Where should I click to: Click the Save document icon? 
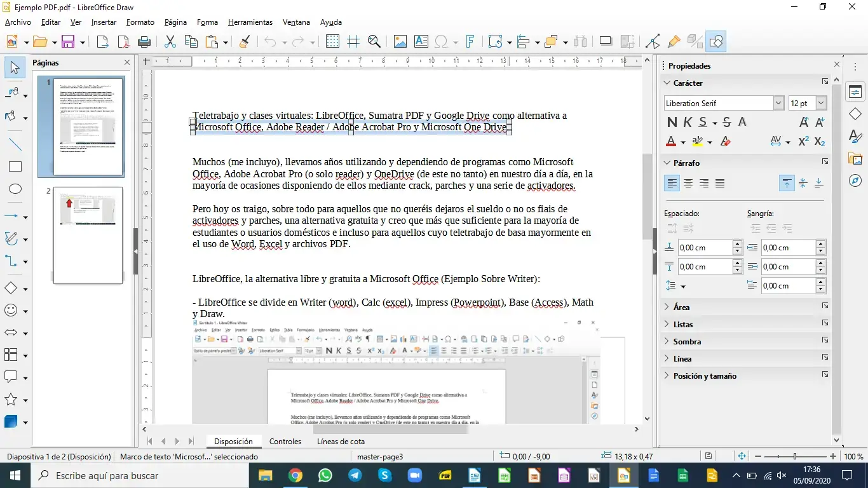click(x=68, y=42)
